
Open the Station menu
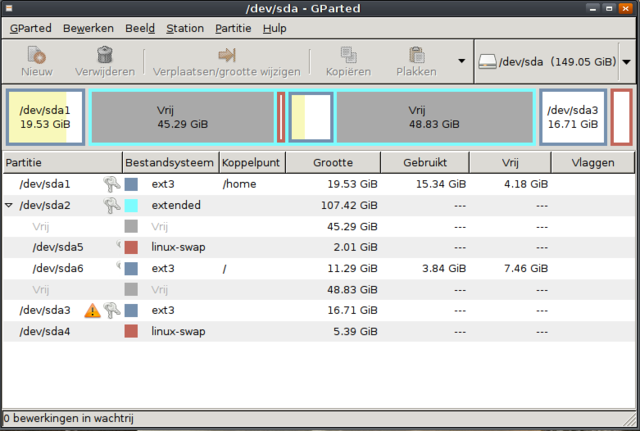[185, 28]
